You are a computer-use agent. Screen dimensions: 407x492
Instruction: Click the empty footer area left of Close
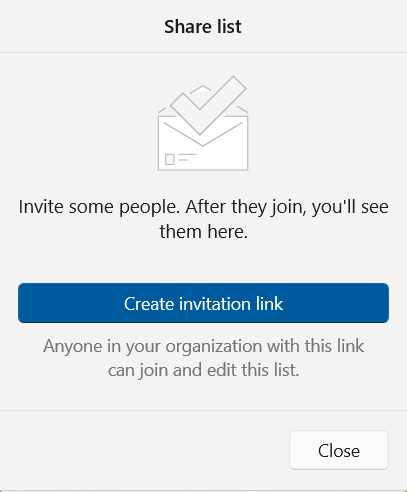pyautogui.click(x=143, y=450)
